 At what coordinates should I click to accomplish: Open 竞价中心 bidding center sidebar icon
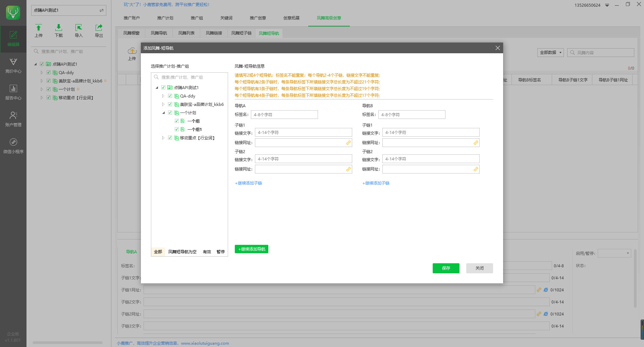(13, 65)
